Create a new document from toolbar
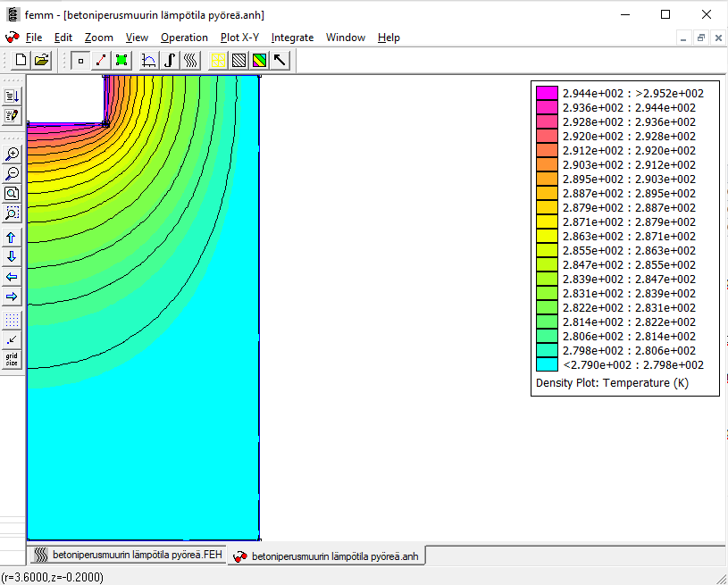Screen dimensions: 728x585 19,61
